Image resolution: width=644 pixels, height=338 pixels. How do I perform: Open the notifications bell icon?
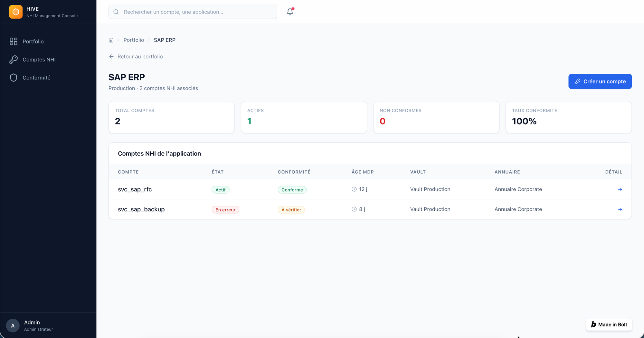coord(290,12)
